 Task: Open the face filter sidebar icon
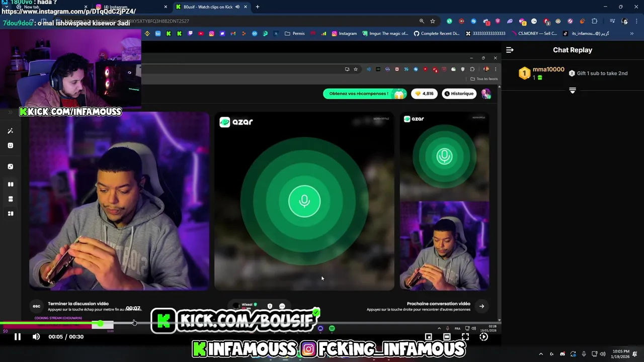pos(11,145)
